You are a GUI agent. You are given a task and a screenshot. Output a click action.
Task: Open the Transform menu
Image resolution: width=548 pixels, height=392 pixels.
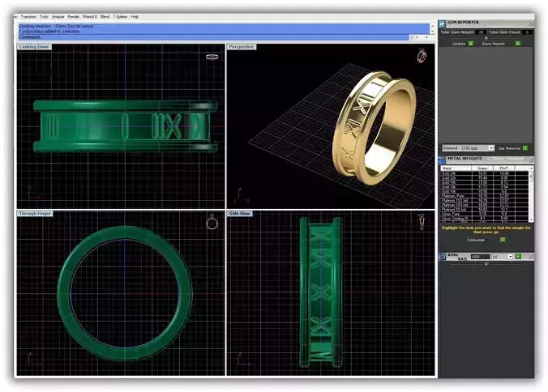pyautogui.click(x=28, y=16)
